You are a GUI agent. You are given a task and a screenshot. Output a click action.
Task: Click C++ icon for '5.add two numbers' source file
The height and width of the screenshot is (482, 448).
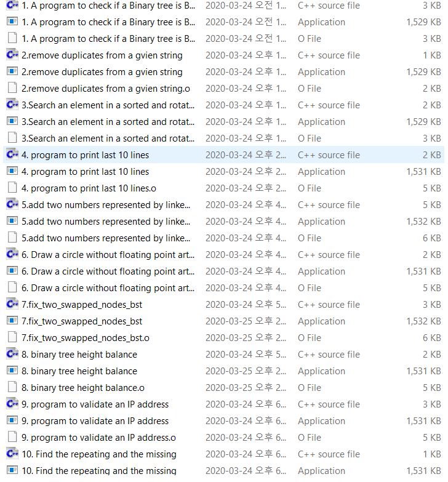point(12,204)
